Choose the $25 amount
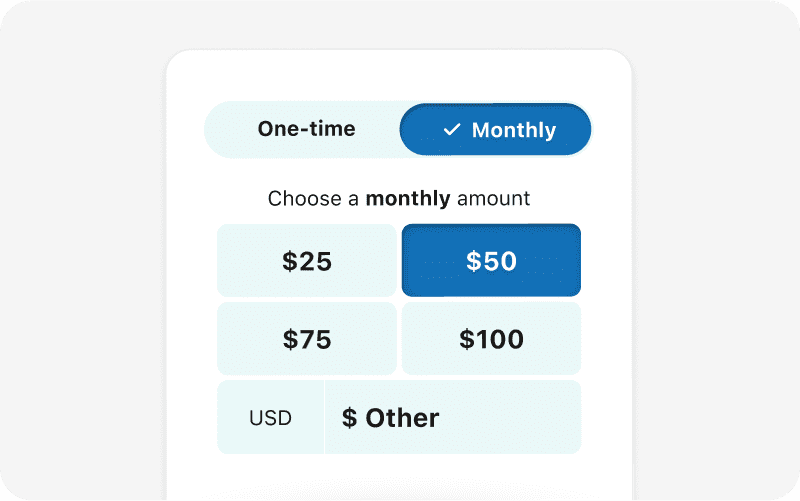800x501 pixels. pos(307,260)
